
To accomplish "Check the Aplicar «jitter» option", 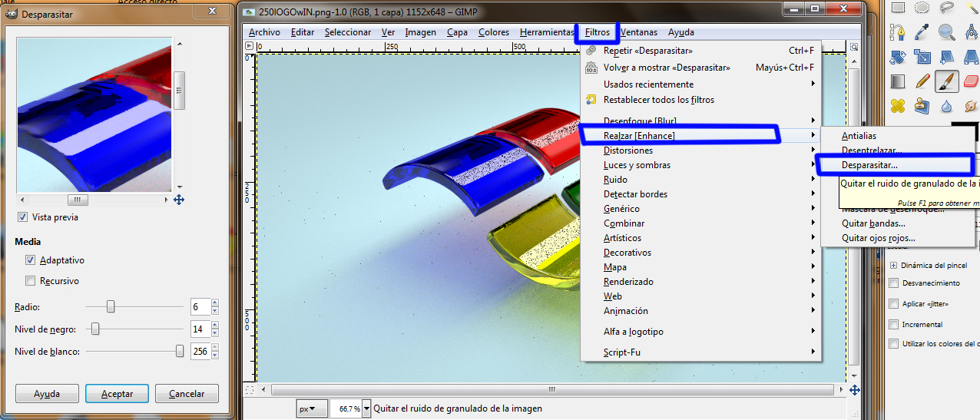I will tap(893, 304).
